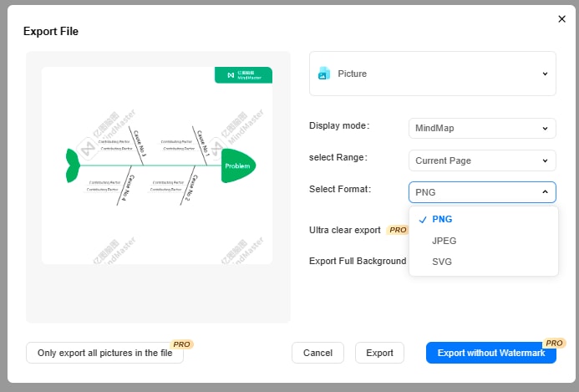
Task: Click the Picture file type icon
Action: click(324, 74)
